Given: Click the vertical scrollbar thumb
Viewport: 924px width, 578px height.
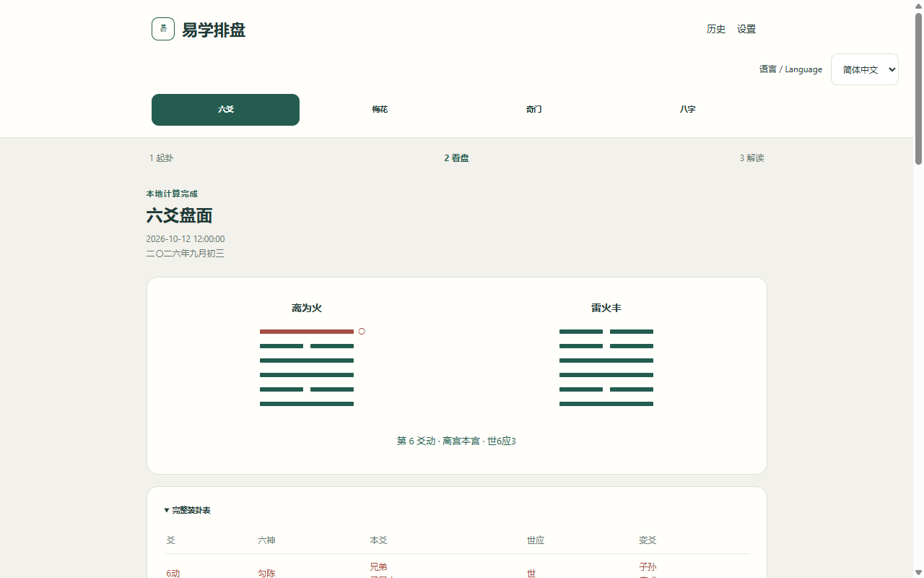Looking at the screenshot, I should (919, 88).
